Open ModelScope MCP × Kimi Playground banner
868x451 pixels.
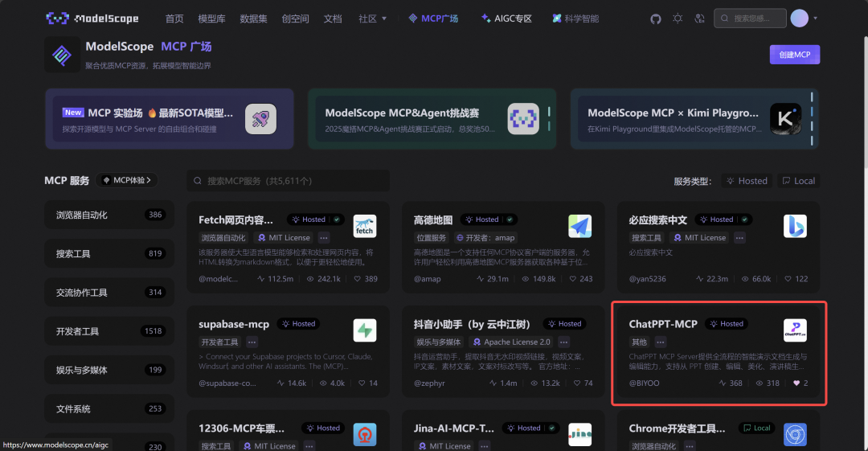point(694,119)
